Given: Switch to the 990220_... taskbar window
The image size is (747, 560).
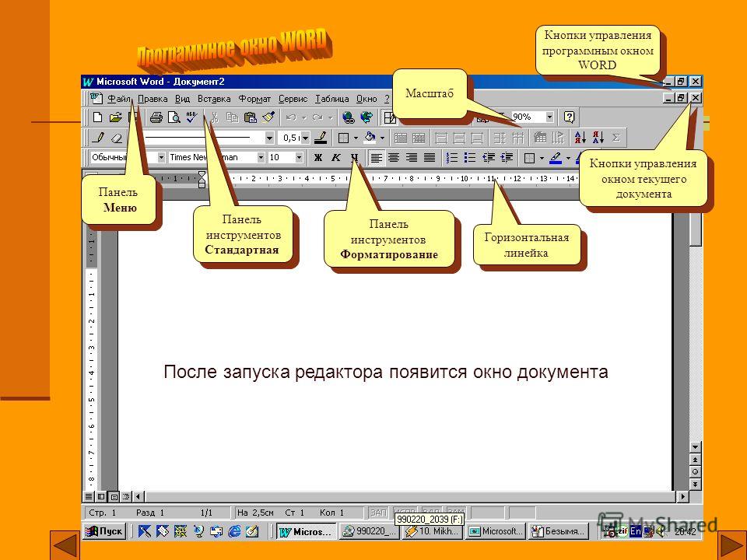Looking at the screenshot, I should pyautogui.click(x=370, y=531).
